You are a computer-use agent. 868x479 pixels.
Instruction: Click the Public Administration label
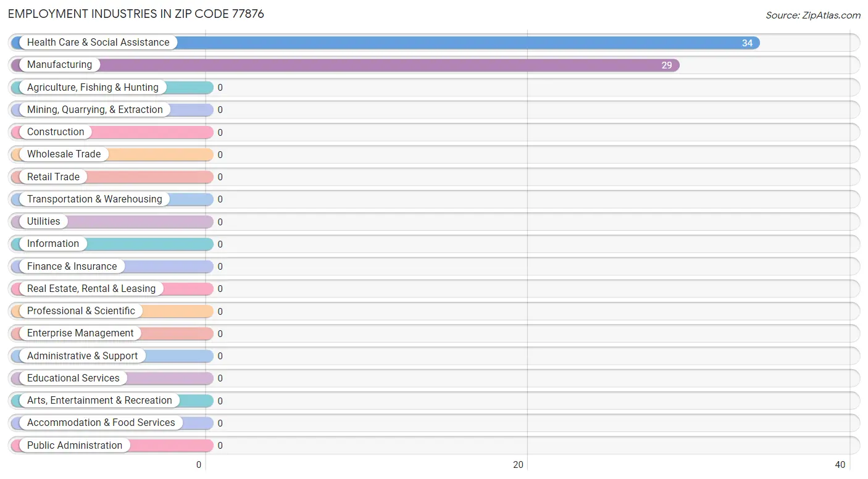(x=75, y=446)
